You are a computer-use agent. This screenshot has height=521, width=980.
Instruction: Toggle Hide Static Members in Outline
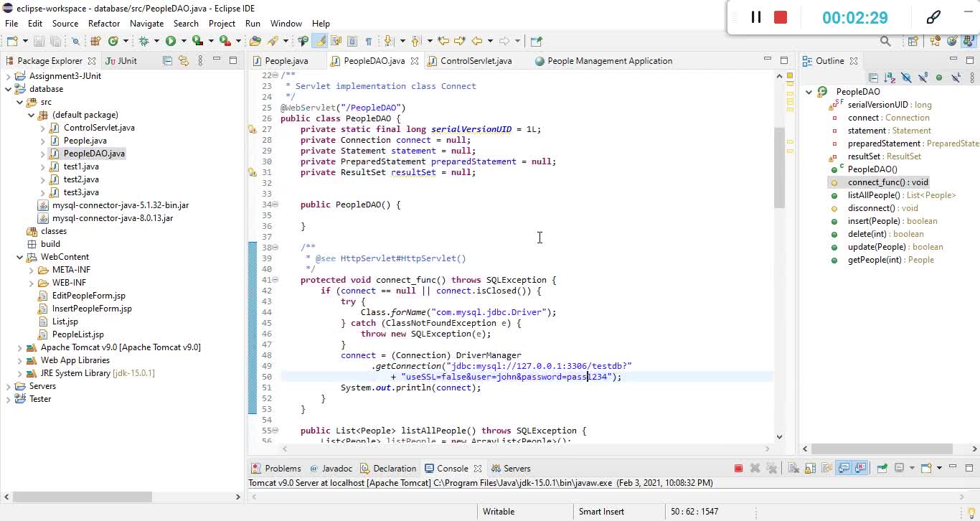pyautogui.click(x=923, y=78)
